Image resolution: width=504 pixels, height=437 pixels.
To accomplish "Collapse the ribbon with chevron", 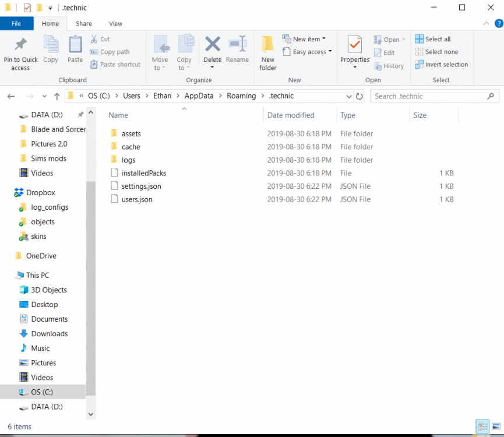I will (x=487, y=23).
